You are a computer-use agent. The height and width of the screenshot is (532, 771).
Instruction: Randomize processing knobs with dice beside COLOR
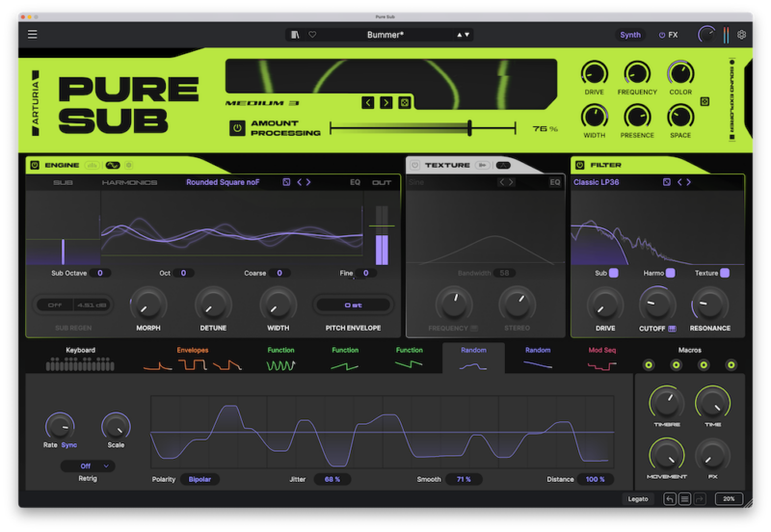705,101
